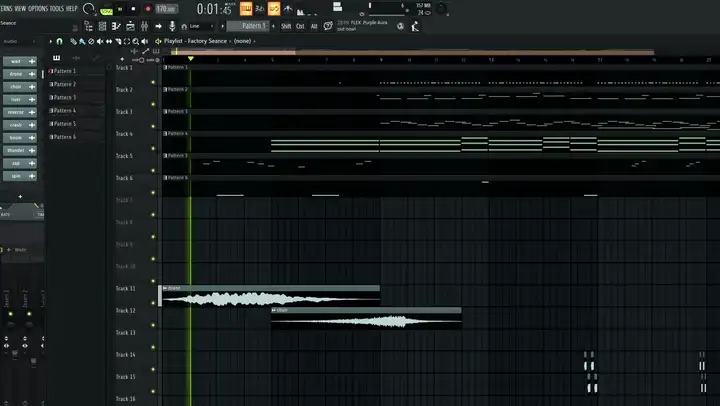Open the Piano roll icon
720x406 pixels.
116,26
